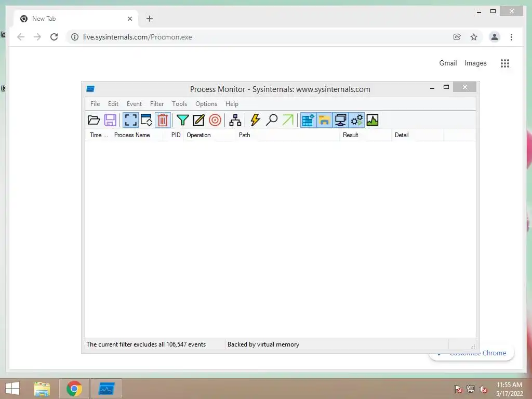Maximize the Process Monitor window
The height and width of the screenshot is (399, 532).
click(446, 87)
